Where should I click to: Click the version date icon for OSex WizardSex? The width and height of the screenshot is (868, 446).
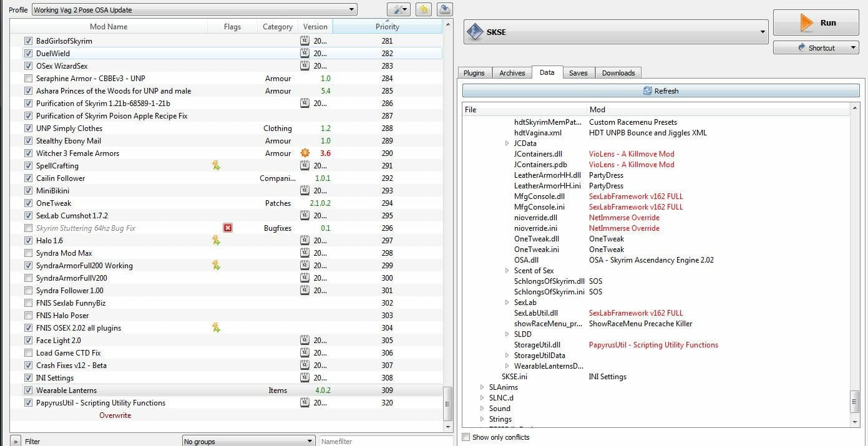point(305,65)
